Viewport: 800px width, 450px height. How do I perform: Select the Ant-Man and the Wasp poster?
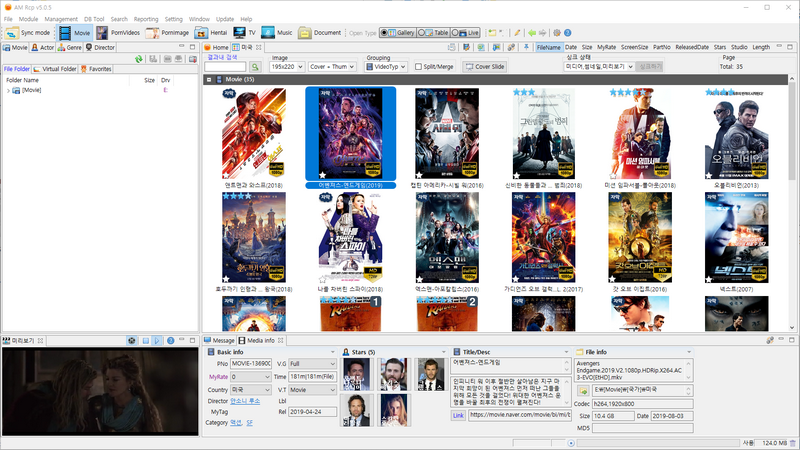(254, 134)
